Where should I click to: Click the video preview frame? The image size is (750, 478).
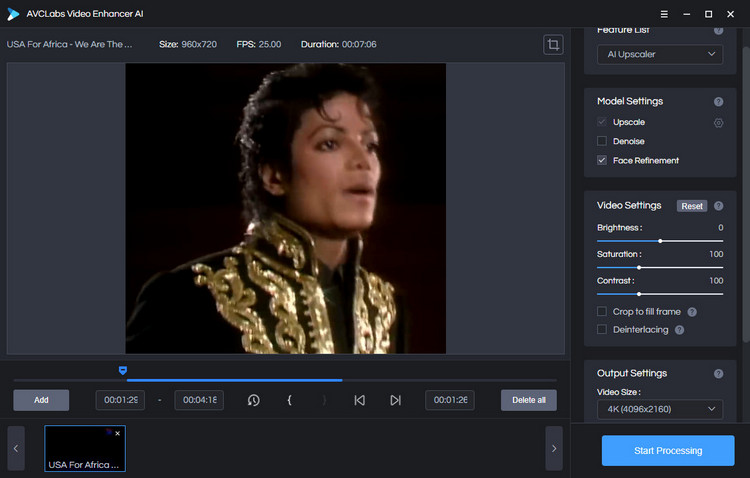coord(286,209)
